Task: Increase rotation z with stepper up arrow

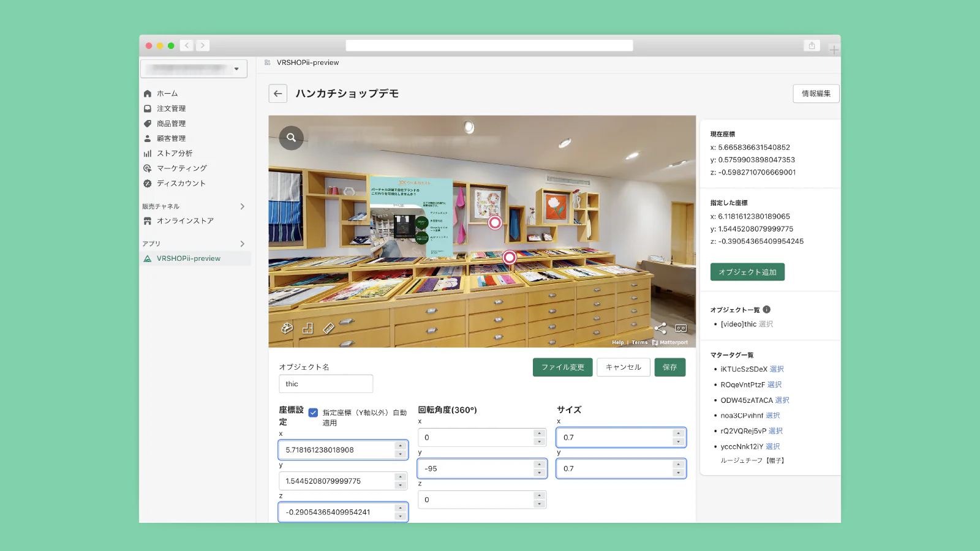Action: (540, 496)
